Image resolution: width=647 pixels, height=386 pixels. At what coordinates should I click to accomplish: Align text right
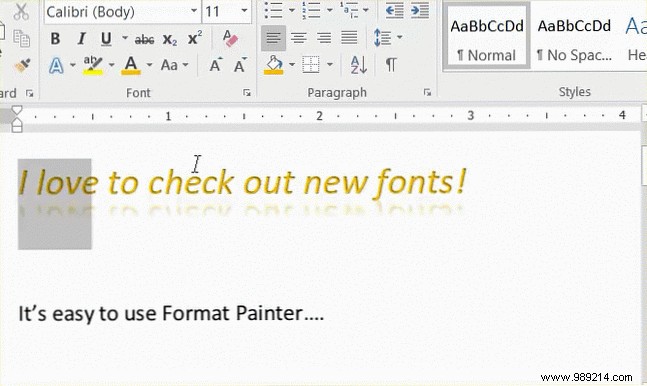coord(324,38)
